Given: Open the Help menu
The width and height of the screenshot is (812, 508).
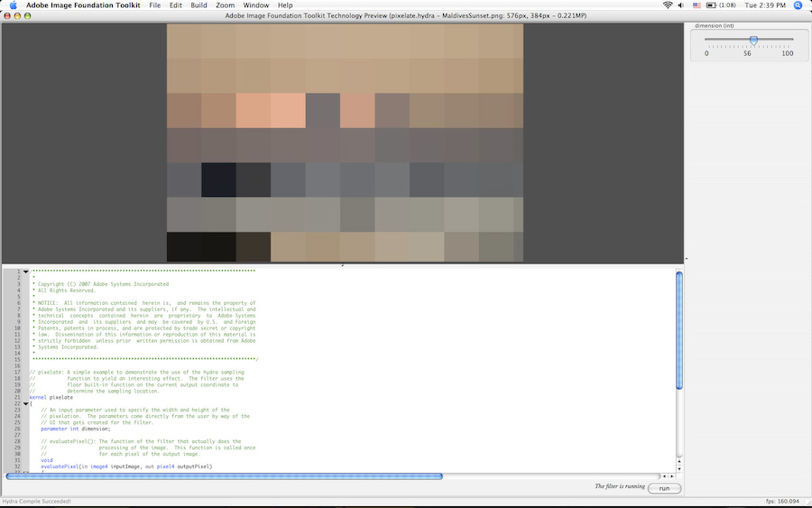Looking at the screenshot, I should (x=285, y=5).
